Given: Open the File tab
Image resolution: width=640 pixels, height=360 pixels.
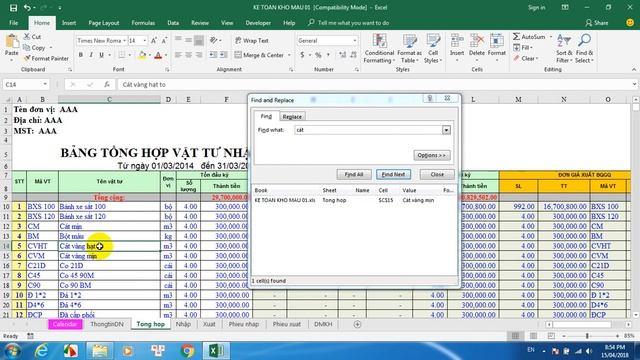Looking at the screenshot, I should (x=13, y=23).
